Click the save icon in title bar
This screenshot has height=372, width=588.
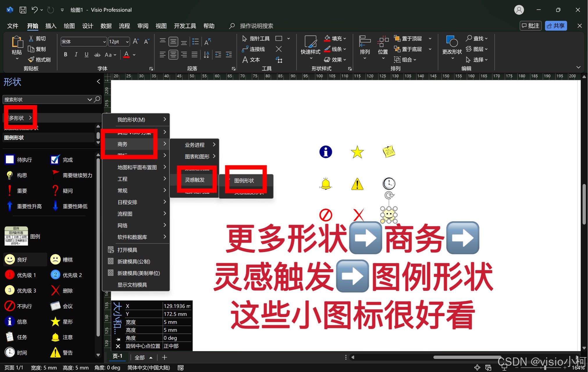pyautogui.click(x=23, y=10)
